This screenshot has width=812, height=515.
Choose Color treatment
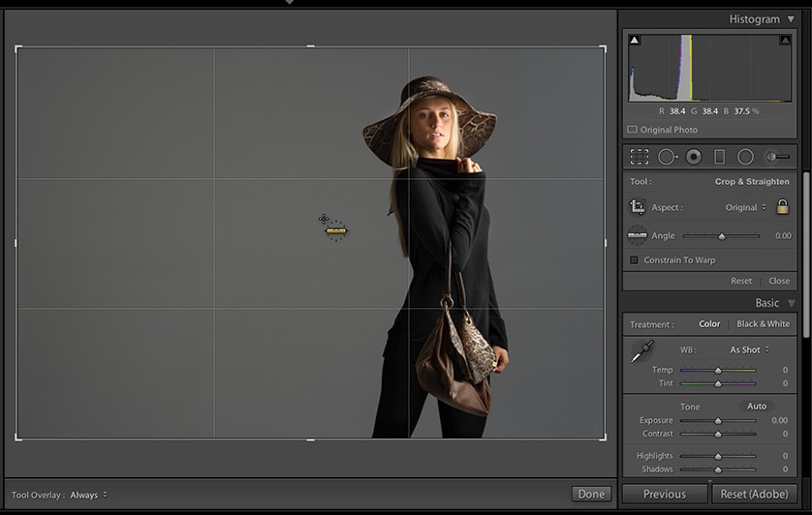[709, 324]
